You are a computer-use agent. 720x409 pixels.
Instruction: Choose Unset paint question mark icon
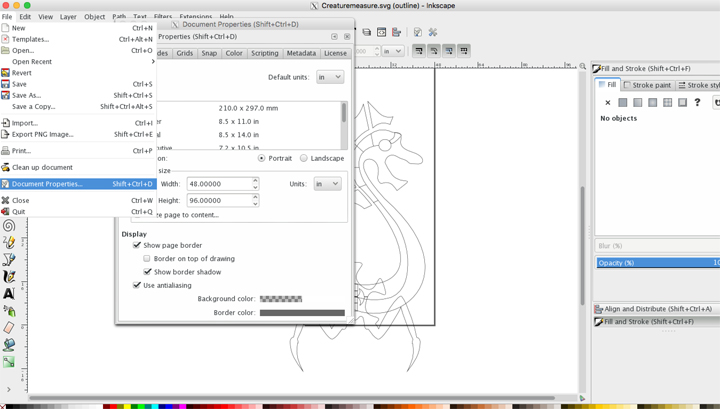click(x=698, y=102)
